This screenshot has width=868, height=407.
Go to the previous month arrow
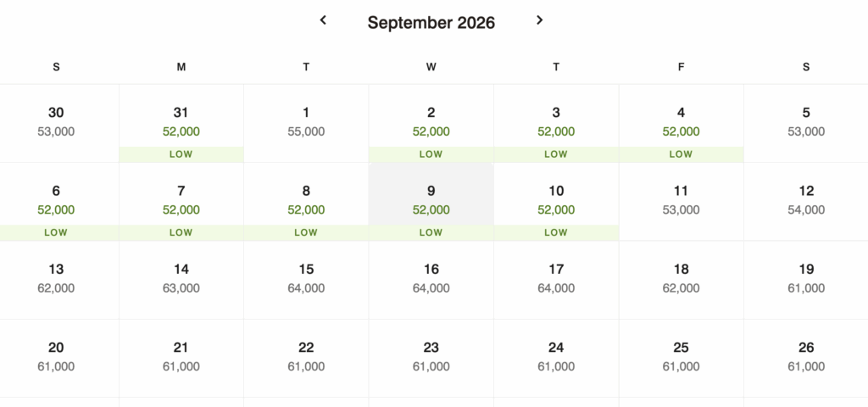[x=323, y=20]
